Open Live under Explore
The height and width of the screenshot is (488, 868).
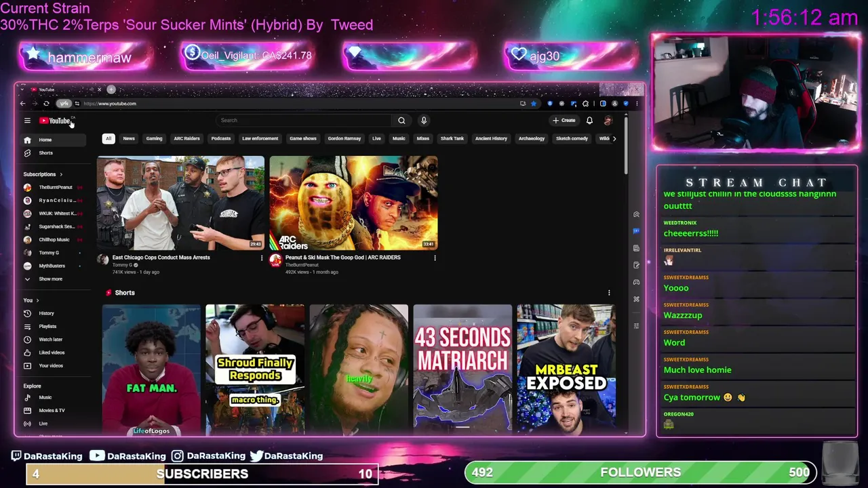(43, 424)
